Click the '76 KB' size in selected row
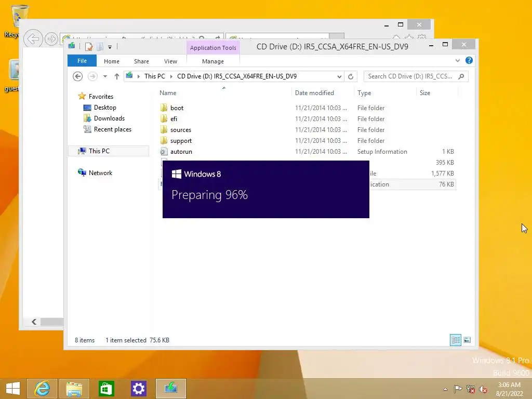532x399 pixels. pyautogui.click(x=446, y=184)
